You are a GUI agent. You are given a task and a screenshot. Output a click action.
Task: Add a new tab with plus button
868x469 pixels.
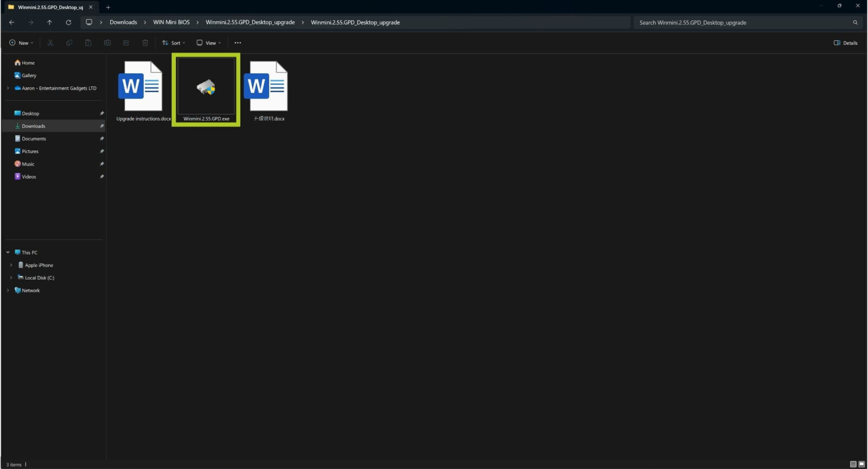click(108, 7)
